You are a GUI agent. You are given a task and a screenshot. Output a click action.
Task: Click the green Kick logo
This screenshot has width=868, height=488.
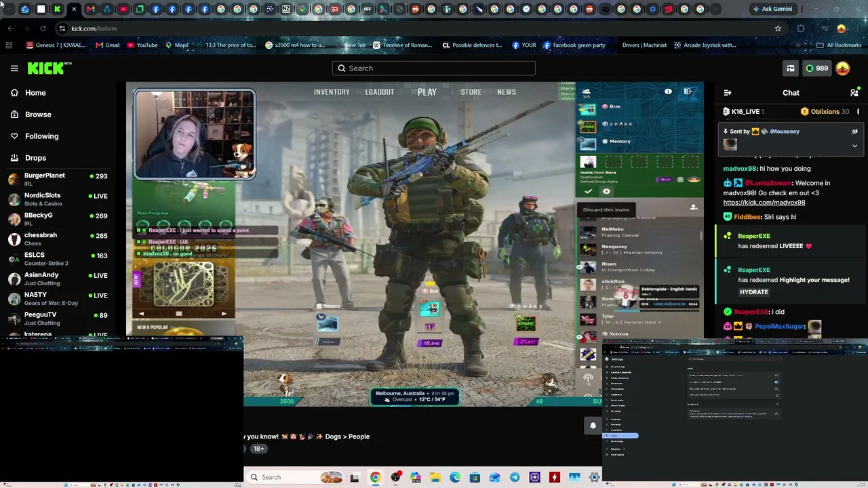[49, 68]
